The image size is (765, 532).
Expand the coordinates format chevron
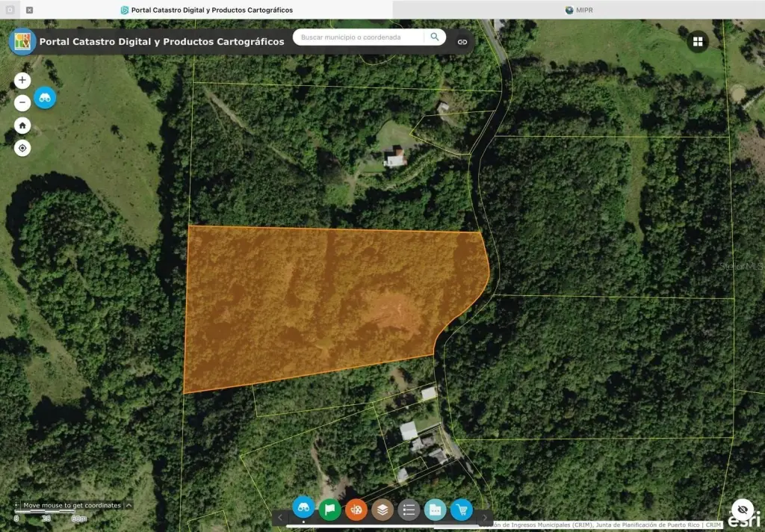pyautogui.click(x=128, y=506)
